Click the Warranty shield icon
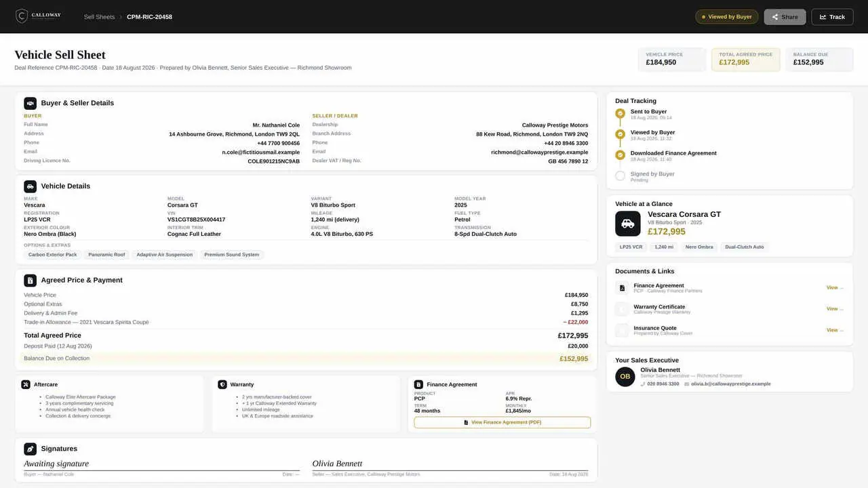This screenshot has width=868, height=488. [222, 384]
